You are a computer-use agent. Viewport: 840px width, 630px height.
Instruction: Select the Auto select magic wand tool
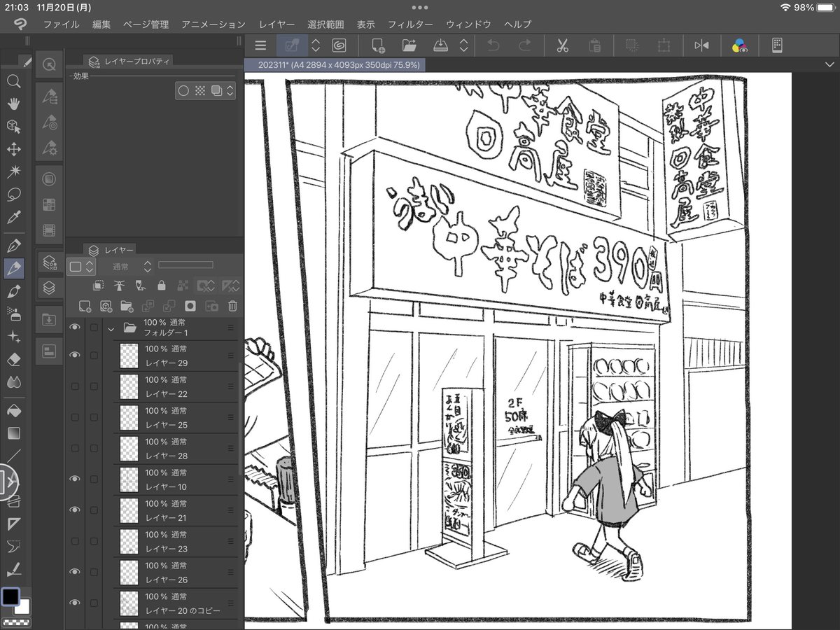click(13, 171)
